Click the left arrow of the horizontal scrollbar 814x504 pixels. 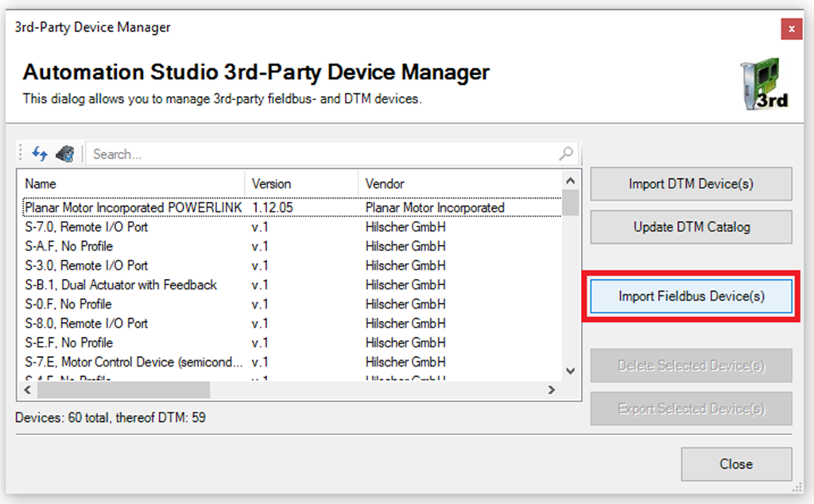[x=28, y=390]
